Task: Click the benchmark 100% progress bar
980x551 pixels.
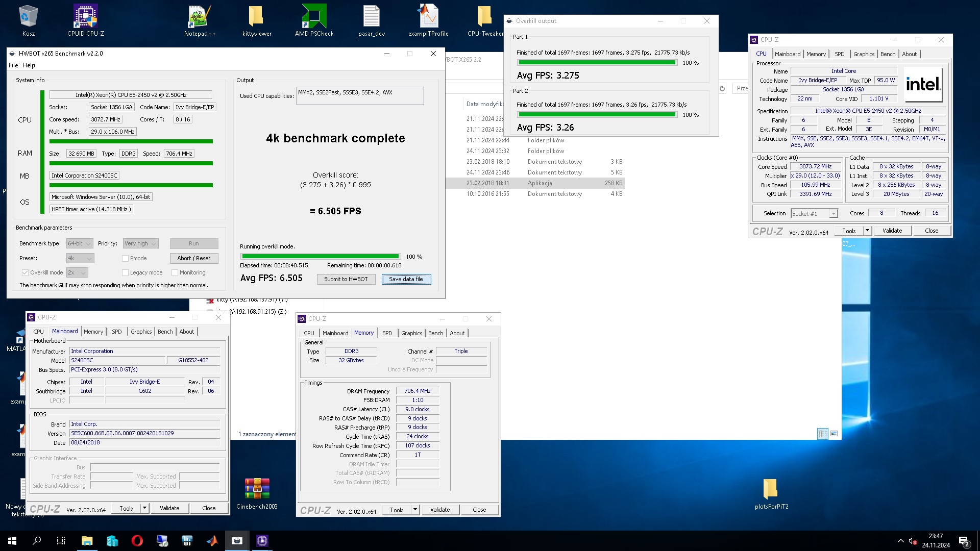Action: [321, 257]
